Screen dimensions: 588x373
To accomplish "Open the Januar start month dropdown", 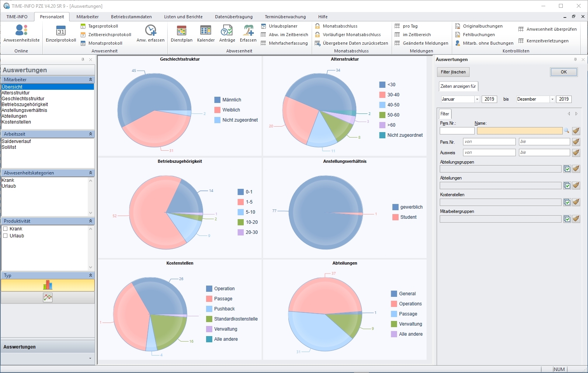I will (x=477, y=99).
